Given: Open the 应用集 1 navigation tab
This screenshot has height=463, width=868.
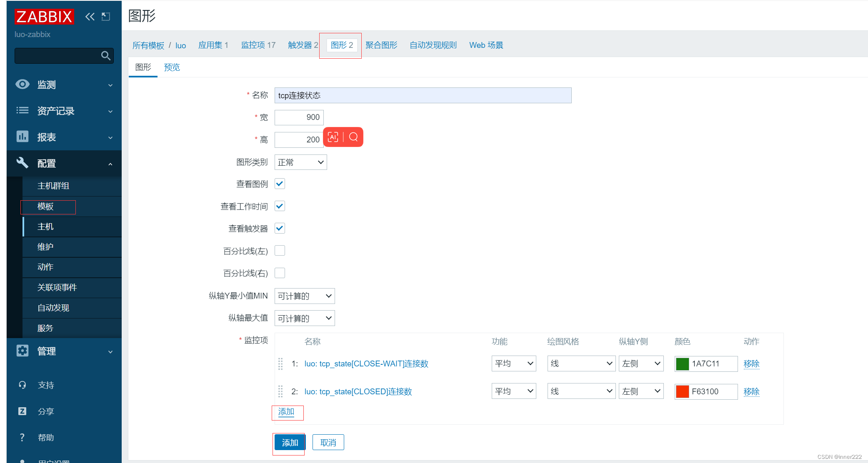Looking at the screenshot, I should point(213,45).
